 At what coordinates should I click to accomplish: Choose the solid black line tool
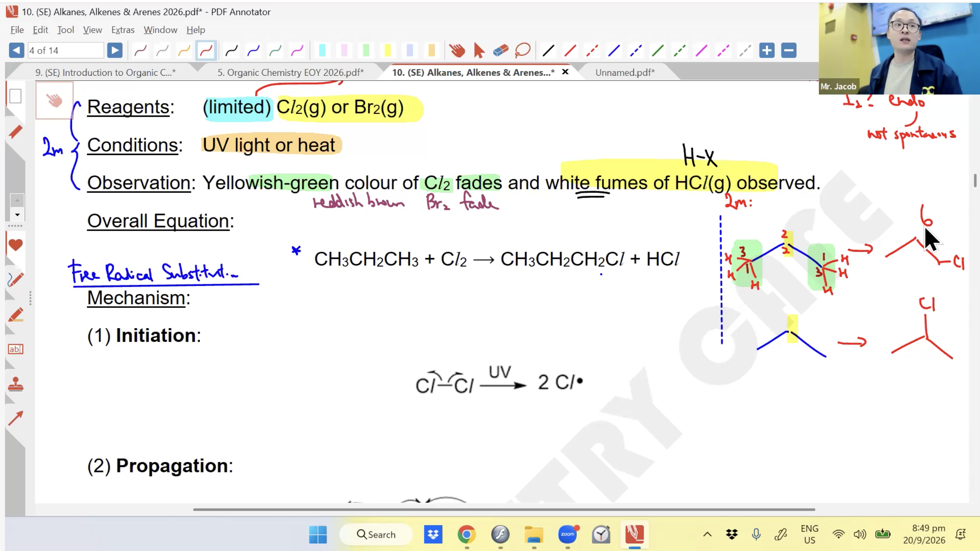pyautogui.click(x=548, y=51)
